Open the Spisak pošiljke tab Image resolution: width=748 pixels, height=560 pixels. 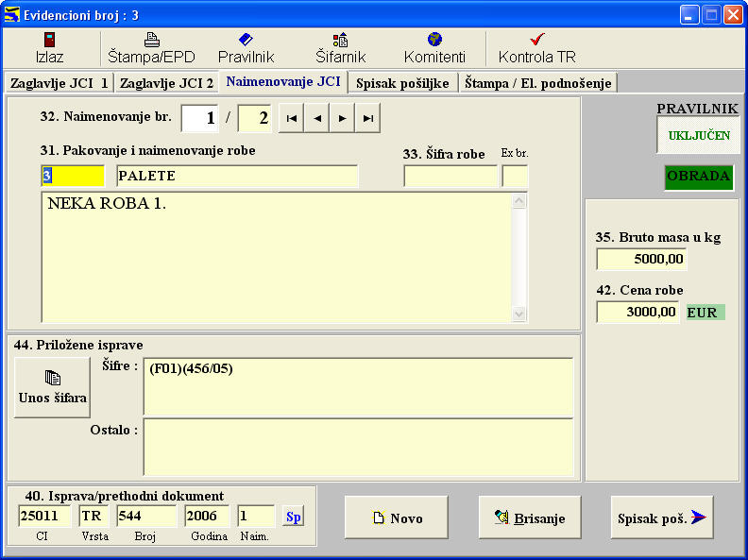403,83
